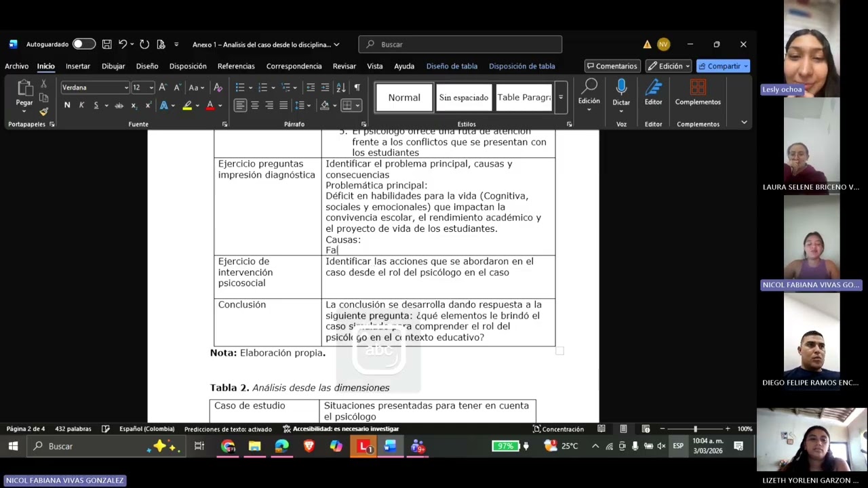Click the Pegar paste icon
Screen dimensions: 868x488
click(24, 89)
